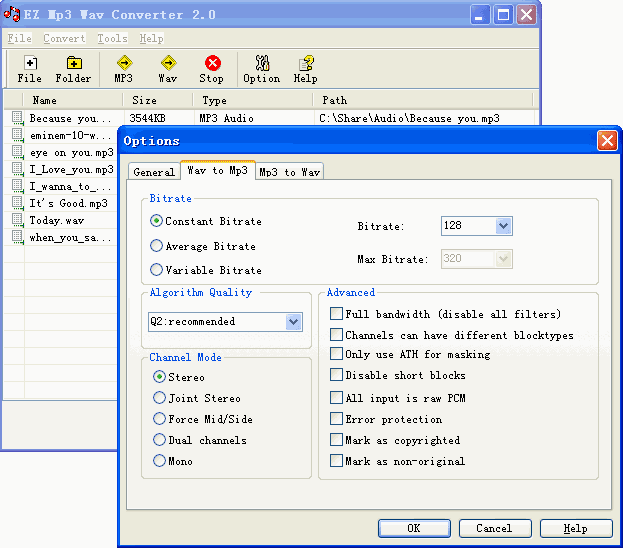Screen dimensions: 623x548
Task: Expand the Bitrate 128 dropdown
Action: click(x=504, y=226)
